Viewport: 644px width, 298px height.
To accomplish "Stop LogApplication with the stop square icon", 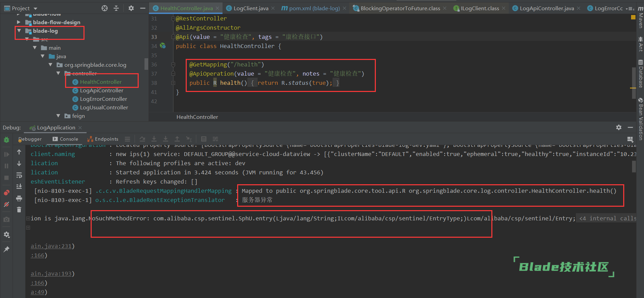I will click(x=6, y=178).
